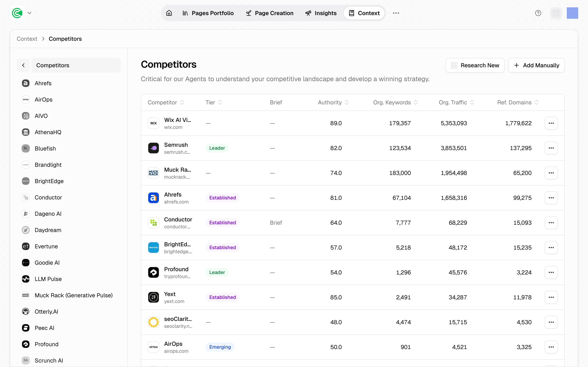The image size is (588, 367).
Task: Open the three-dot menu for Wix row
Action: [551, 123]
